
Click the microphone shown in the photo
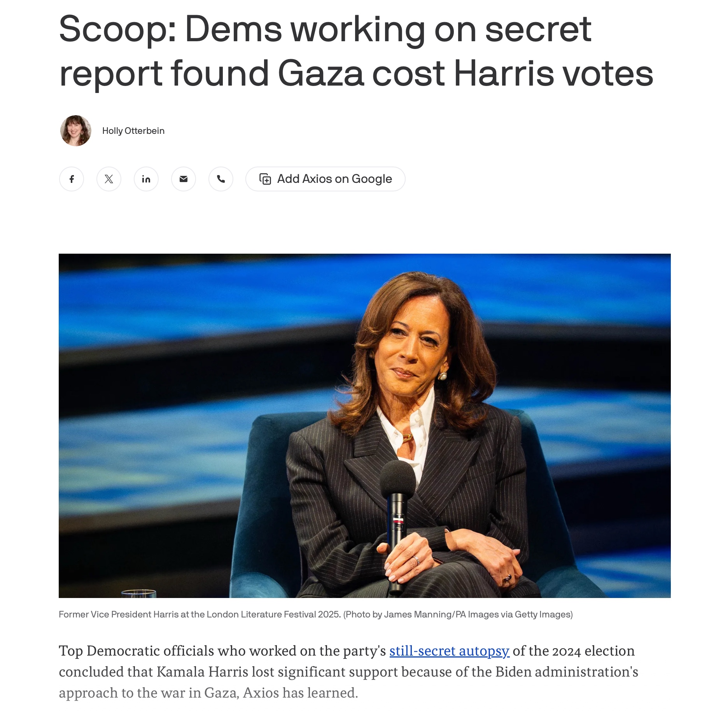[397, 525]
